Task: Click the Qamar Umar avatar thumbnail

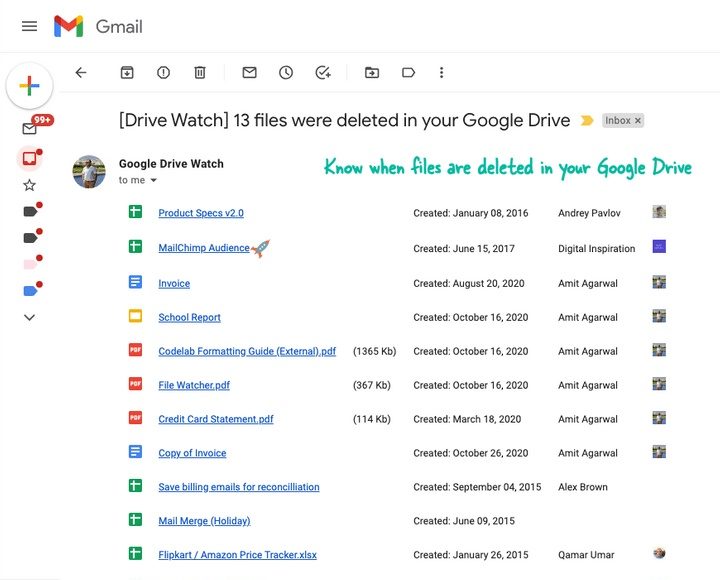Action: [x=659, y=553]
